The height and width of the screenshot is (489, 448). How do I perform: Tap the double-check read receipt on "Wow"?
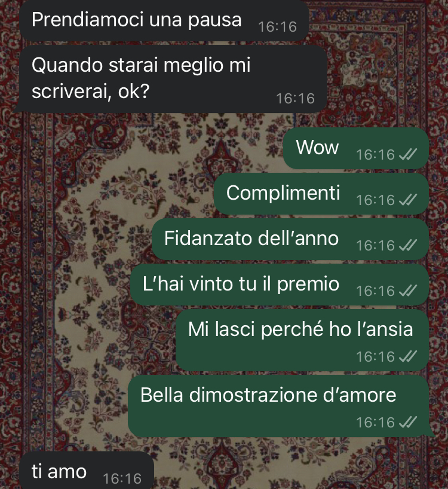point(408,154)
